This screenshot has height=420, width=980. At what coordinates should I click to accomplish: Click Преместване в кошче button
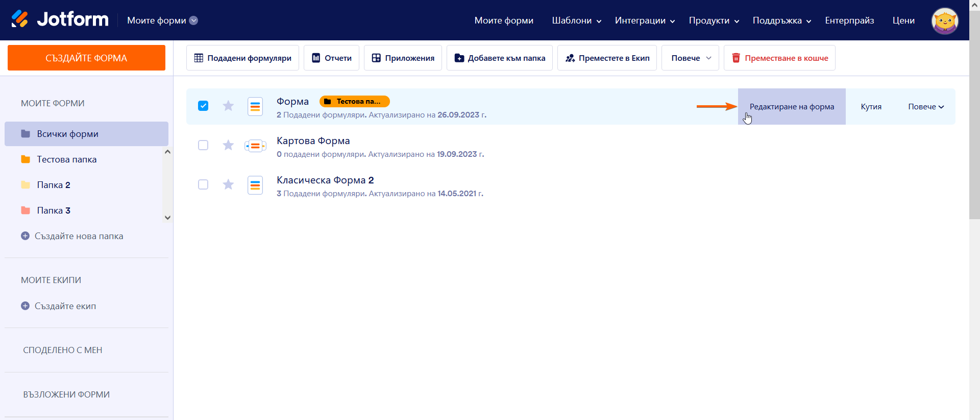click(779, 58)
